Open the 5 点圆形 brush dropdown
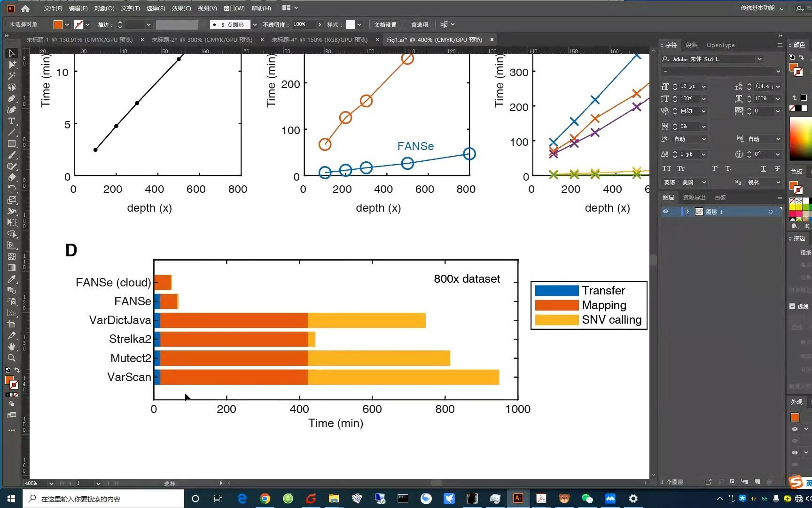This screenshot has height=508, width=812. [254, 24]
